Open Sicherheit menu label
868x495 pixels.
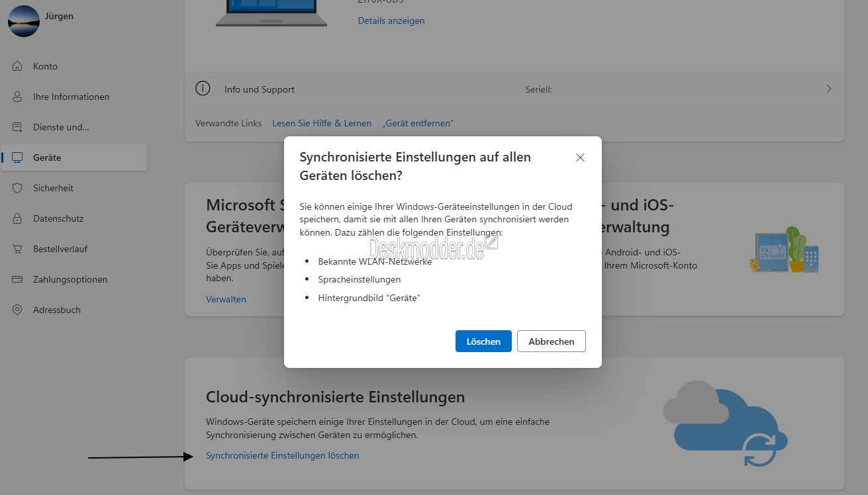[x=53, y=188]
